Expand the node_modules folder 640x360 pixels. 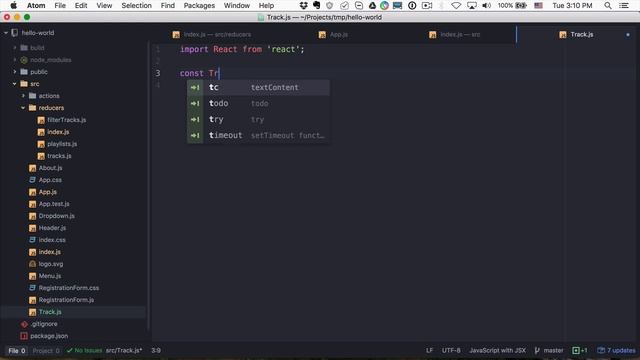tap(15, 60)
